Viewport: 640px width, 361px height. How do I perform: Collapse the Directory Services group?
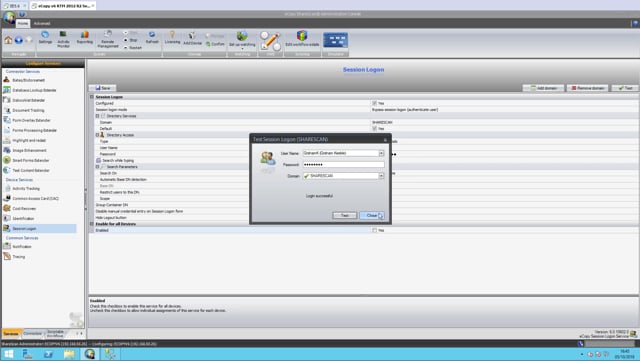[x=97, y=116]
